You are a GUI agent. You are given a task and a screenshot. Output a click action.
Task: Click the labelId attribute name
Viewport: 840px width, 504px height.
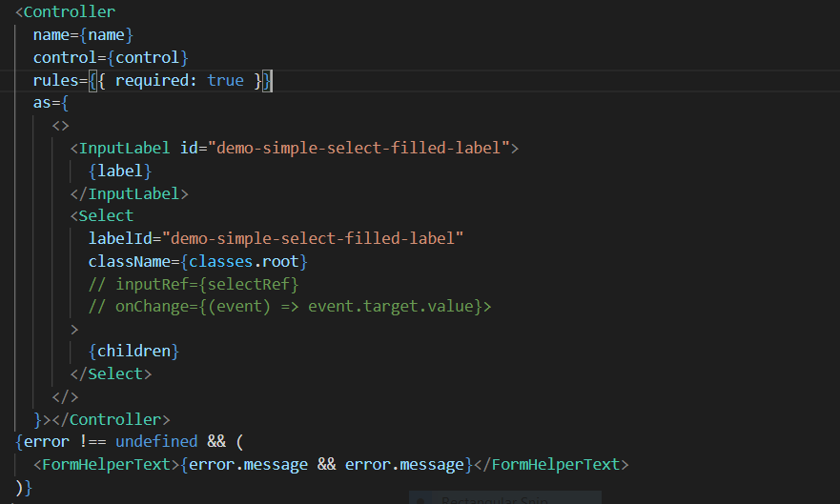[120, 238]
